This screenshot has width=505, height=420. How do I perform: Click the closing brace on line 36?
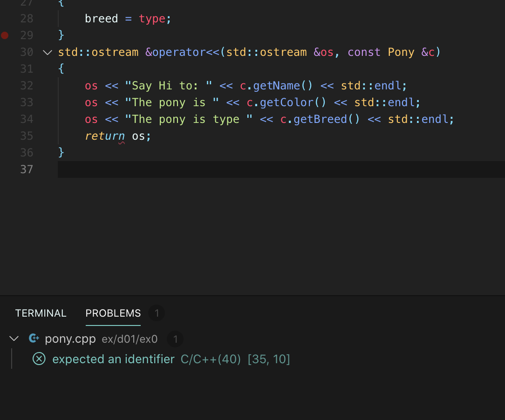[61, 152]
